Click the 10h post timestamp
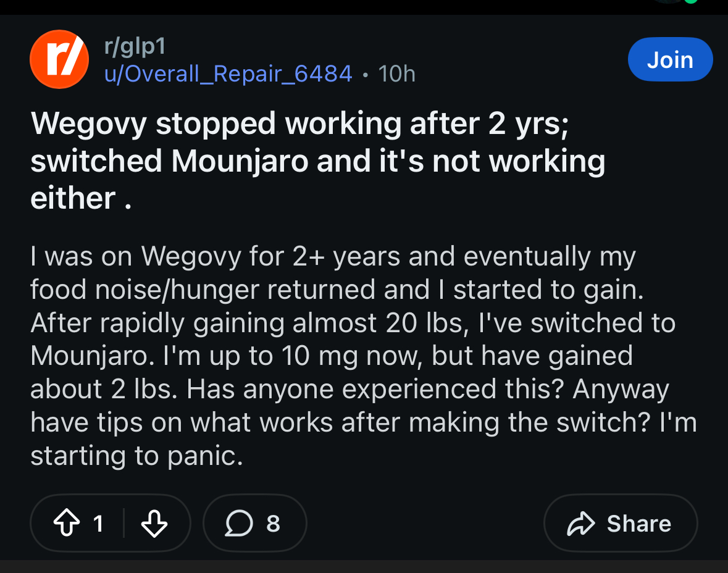Image resolution: width=728 pixels, height=573 pixels. [396, 74]
